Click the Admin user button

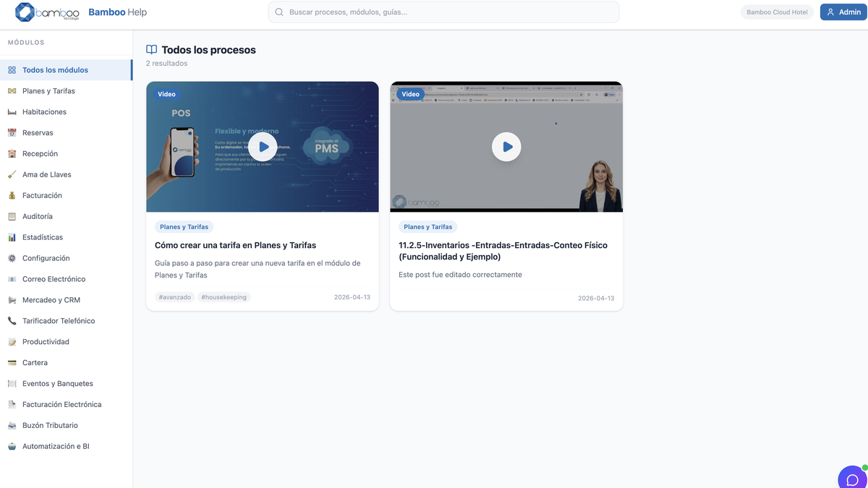tap(843, 12)
